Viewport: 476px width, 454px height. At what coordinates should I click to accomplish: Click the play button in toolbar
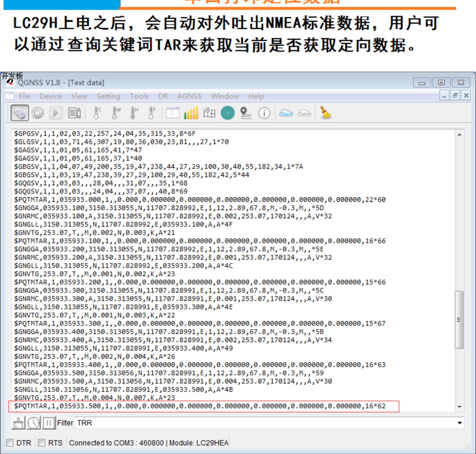[x=56, y=113]
